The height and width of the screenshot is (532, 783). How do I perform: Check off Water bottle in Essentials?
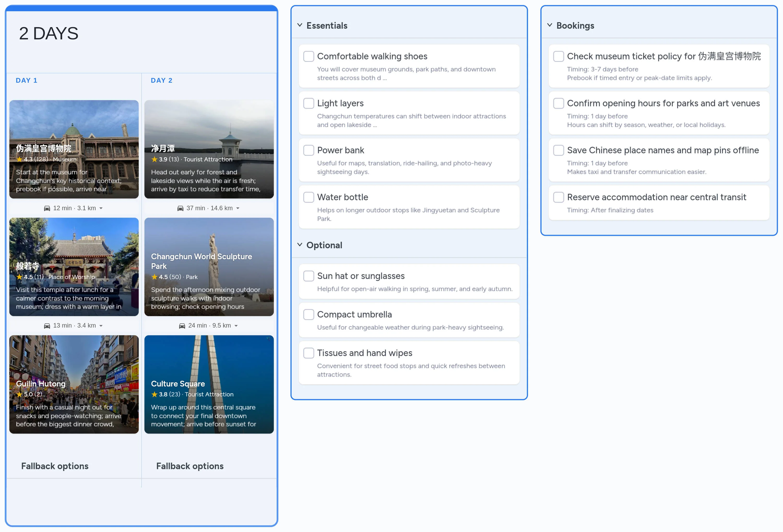pos(309,197)
